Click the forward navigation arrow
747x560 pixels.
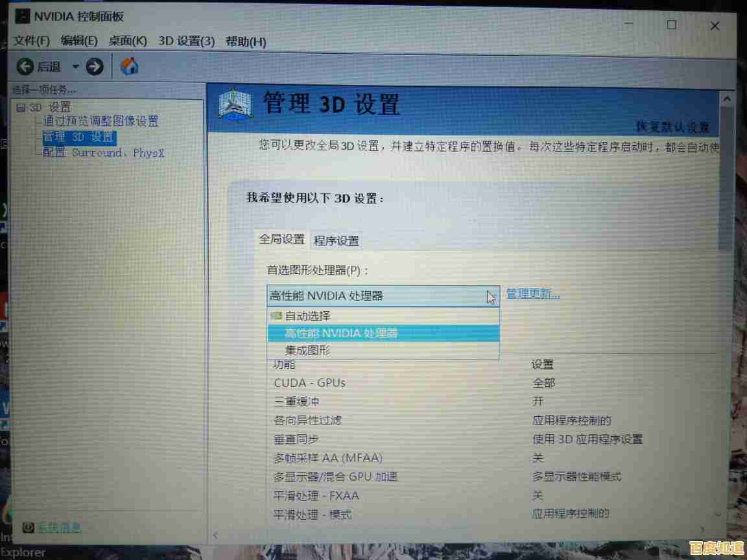pyautogui.click(x=95, y=65)
